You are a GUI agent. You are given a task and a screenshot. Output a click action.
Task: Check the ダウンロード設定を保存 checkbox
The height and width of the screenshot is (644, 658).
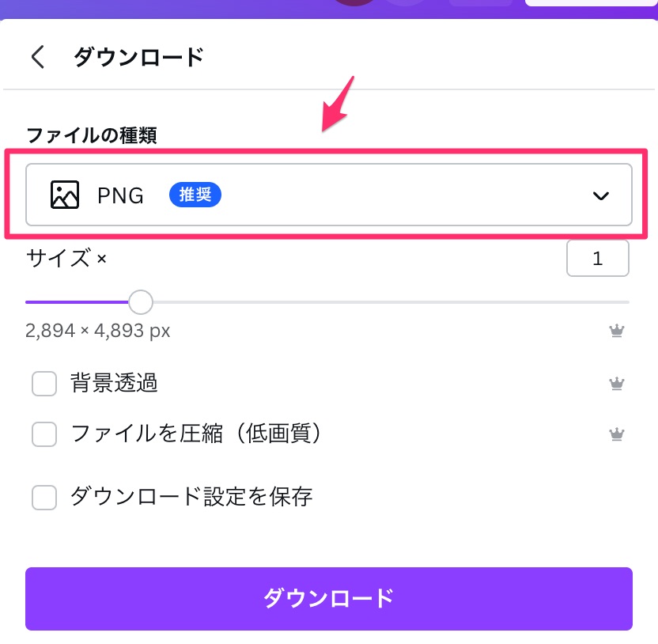[44, 498]
